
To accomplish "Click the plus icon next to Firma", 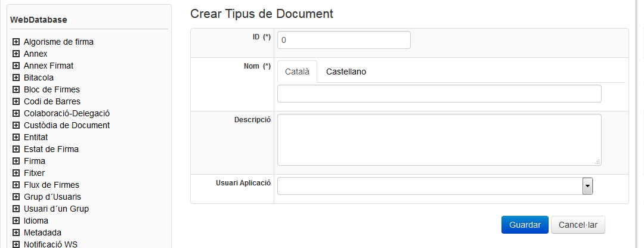I will (x=16, y=161).
